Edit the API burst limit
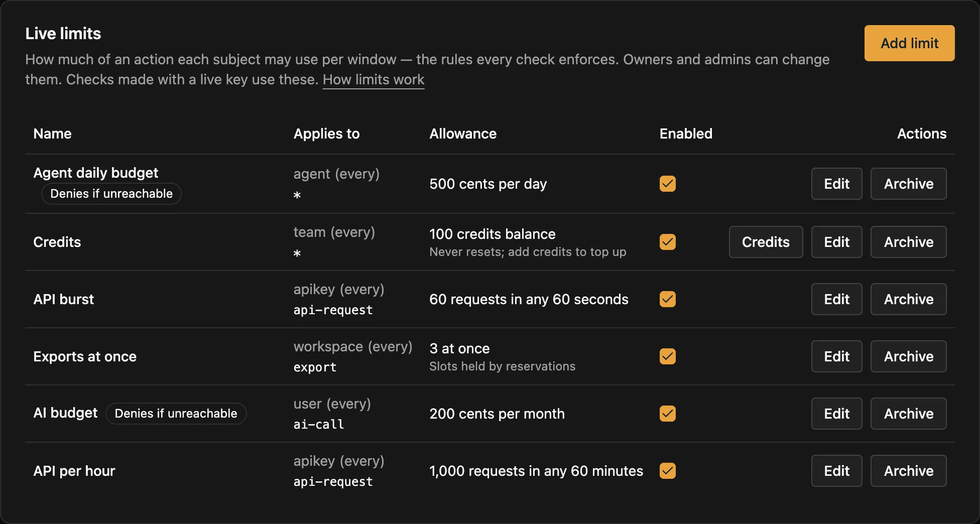 [x=836, y=299]
